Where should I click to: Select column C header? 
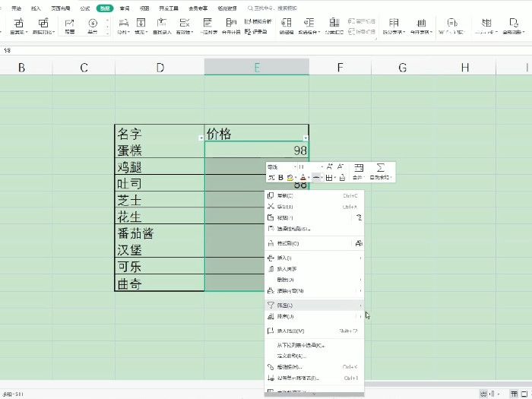click(84, 67)
